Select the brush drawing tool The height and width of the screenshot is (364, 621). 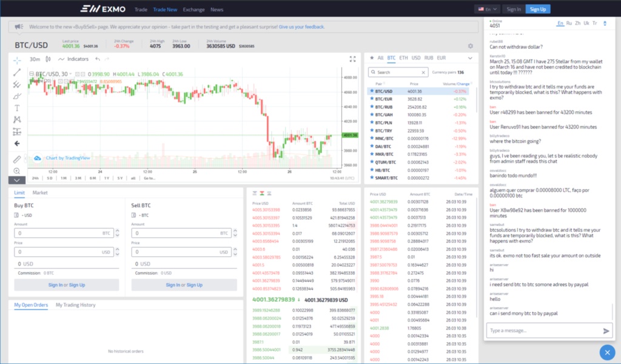coord(17,96)
